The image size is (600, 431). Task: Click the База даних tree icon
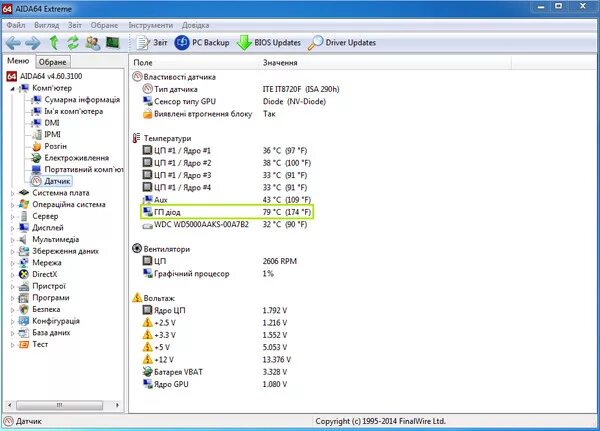click(x=24, y=333)
